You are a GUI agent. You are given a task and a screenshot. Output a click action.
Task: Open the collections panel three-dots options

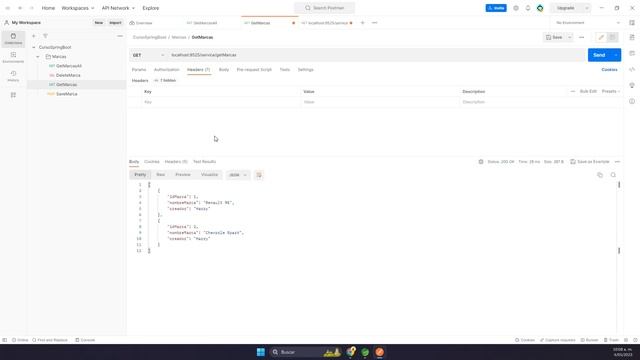pos(120,36)
